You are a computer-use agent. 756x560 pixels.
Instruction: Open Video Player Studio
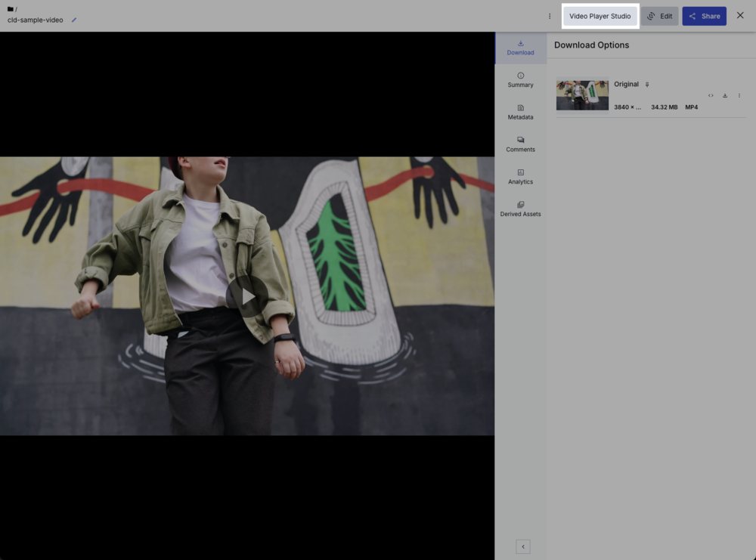click(x=600, y=15)
